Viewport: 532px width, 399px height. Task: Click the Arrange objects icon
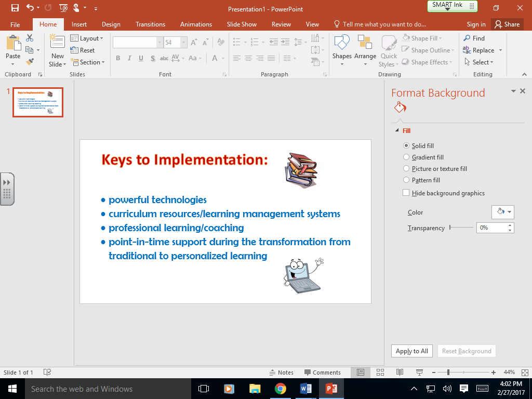tap(365, 50)
